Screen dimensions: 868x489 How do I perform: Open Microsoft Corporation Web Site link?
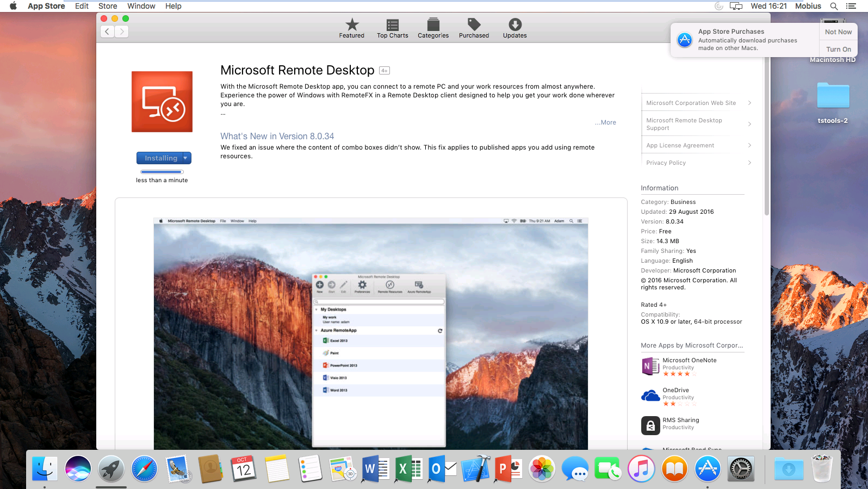(691, 103)
